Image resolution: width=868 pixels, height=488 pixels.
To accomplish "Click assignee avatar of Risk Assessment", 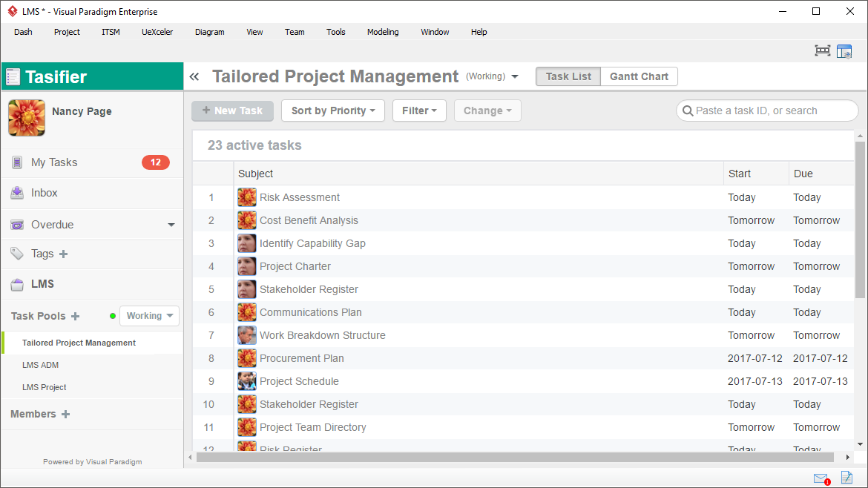I will 247,197.
